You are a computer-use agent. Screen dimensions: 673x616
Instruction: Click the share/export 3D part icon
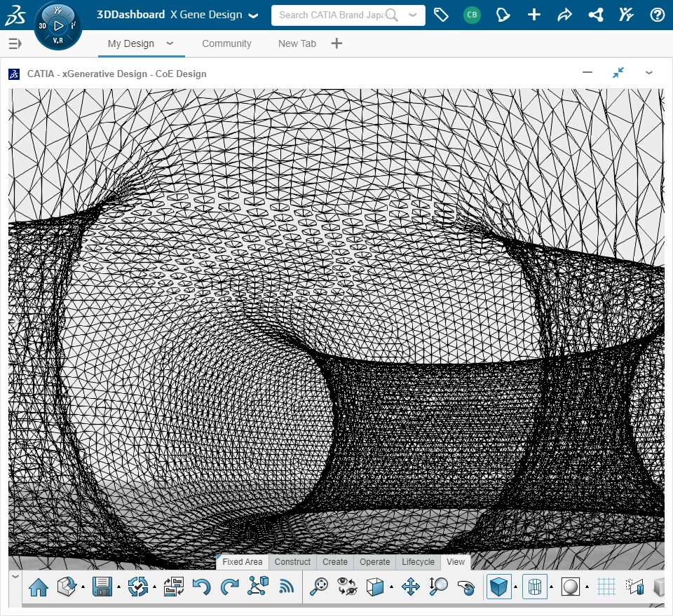tap(67, 587)
